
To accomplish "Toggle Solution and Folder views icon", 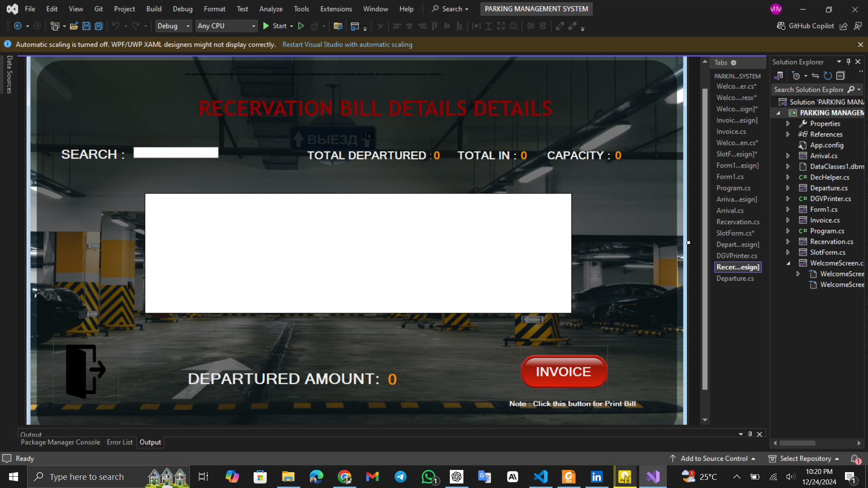I will (x=778, y=76).
